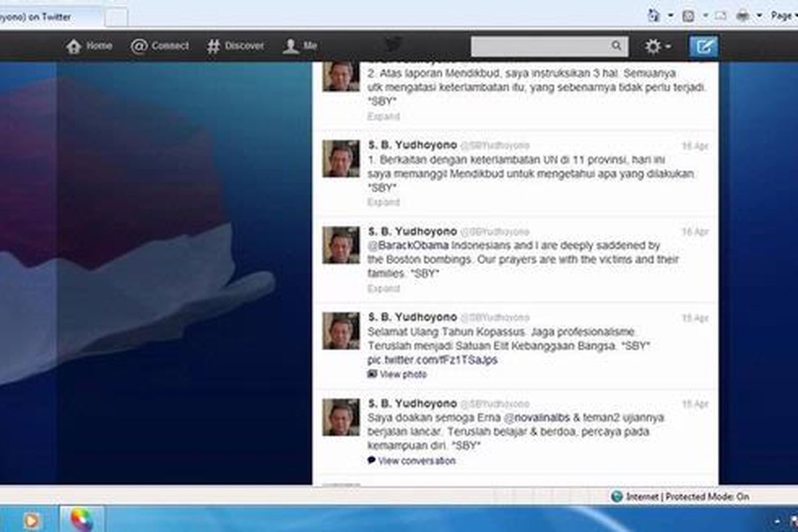This screenshot has width=798, height=532.
Task: Expand the Boston bombings tweet
Action: click(x=384, y=289)
